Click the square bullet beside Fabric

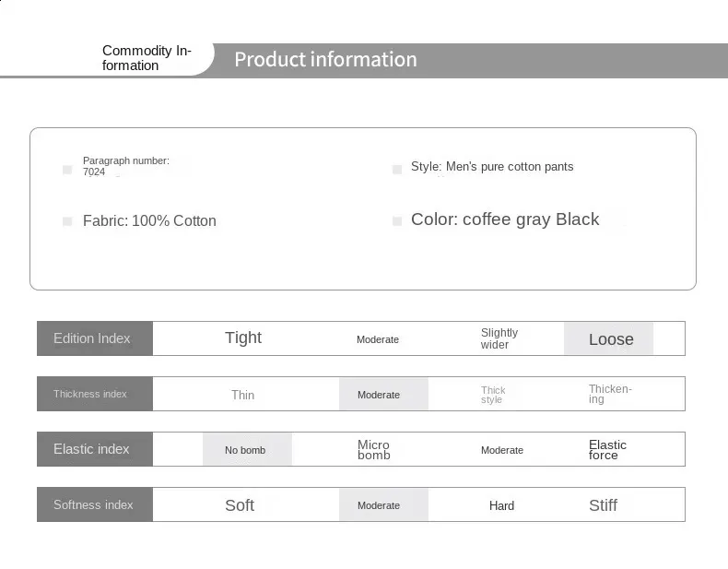[x=67, y=221]
